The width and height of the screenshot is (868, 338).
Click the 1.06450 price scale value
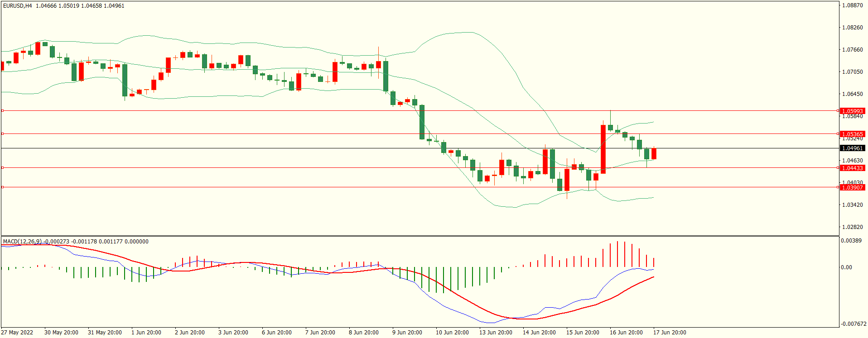pyautogui.click(x=852, y=94)
